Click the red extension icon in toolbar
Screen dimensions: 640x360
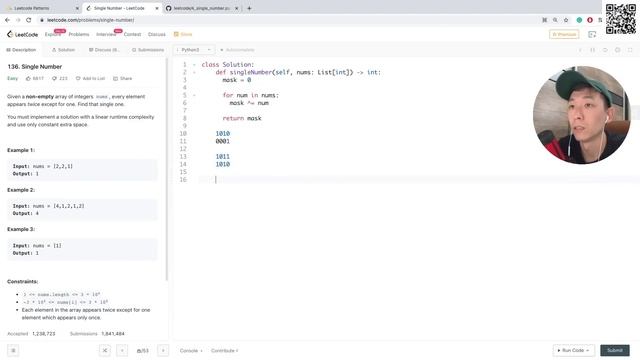point(590,20)
